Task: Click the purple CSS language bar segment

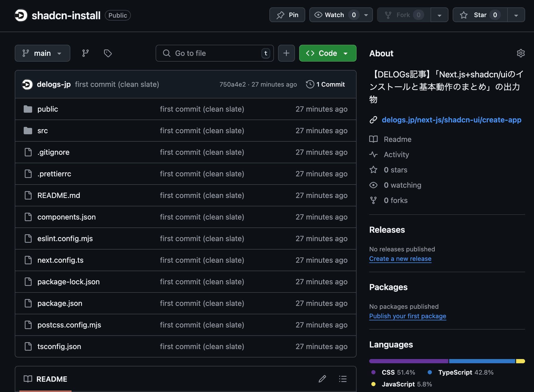Action: [409, 361]
